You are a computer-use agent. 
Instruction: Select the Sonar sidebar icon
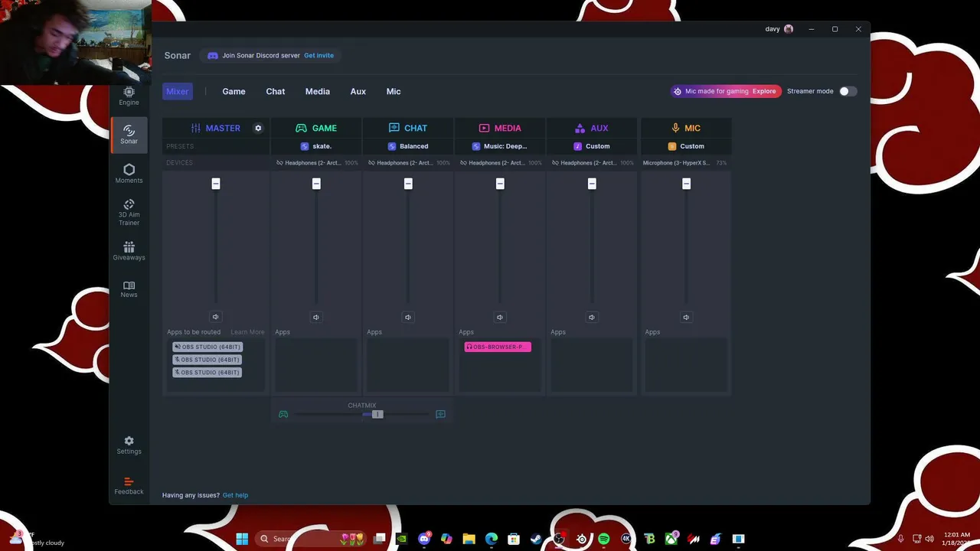pyautogui.click(x=129, y=135)
